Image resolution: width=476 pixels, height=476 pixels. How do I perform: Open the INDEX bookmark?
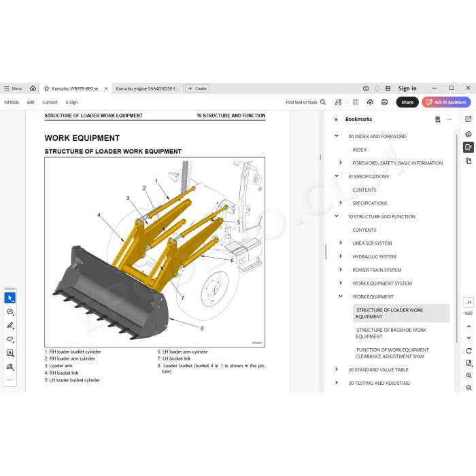pos(360,150)
